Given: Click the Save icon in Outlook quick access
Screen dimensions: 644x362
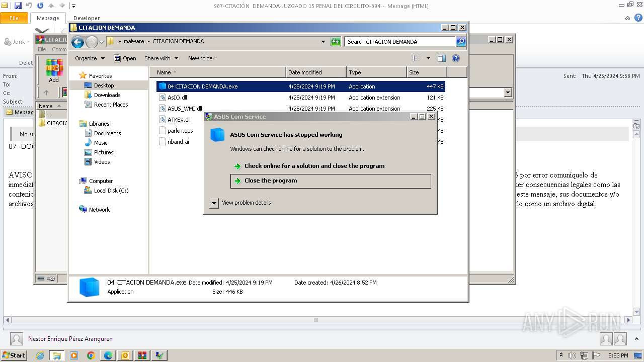Looking at the screenshot, I should [x=18, y=6].
